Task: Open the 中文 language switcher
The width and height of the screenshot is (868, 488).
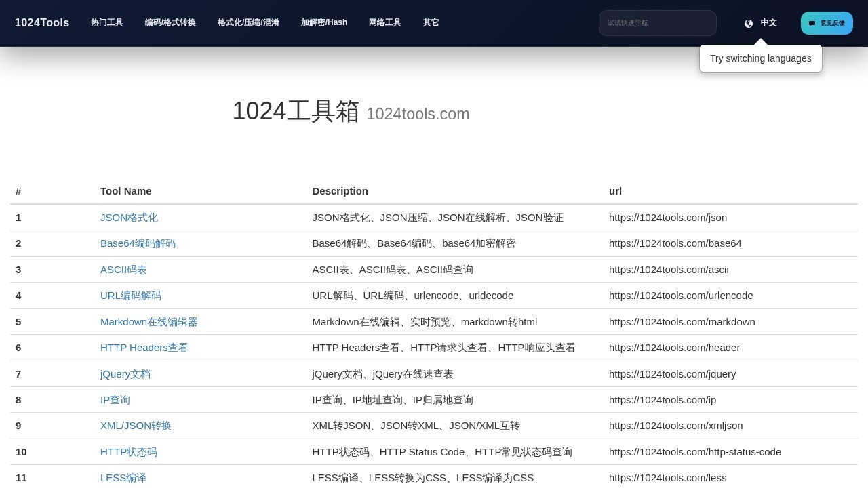Action: 768,23
